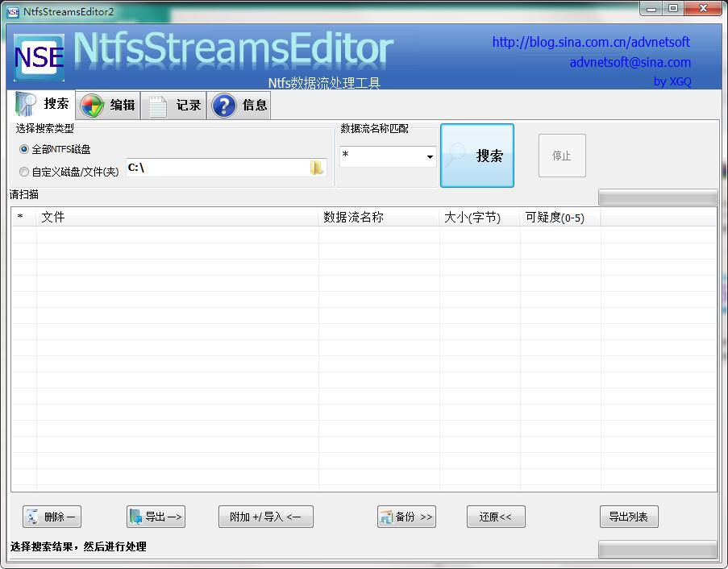Click the scan progress bar near 请扫描
Viewport: 728px width, 569px height.
[657, 197]
